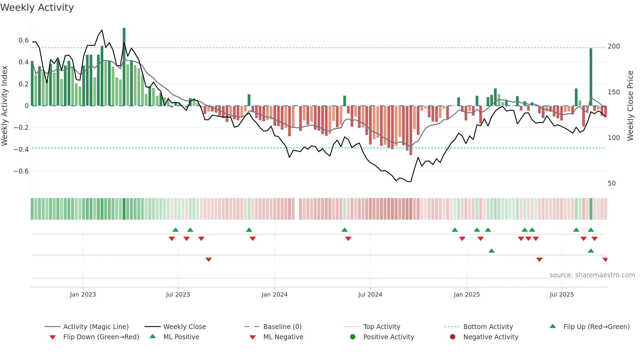Click the ML Positive triangle in Aug 2025
The image size is (644, 362).
(x=591, y=251)
